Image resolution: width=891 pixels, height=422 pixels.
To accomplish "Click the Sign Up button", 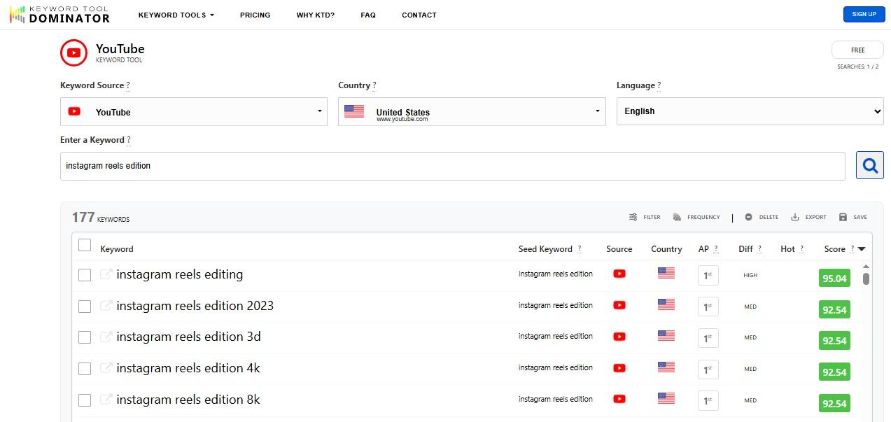I will (x=864, y=14).
